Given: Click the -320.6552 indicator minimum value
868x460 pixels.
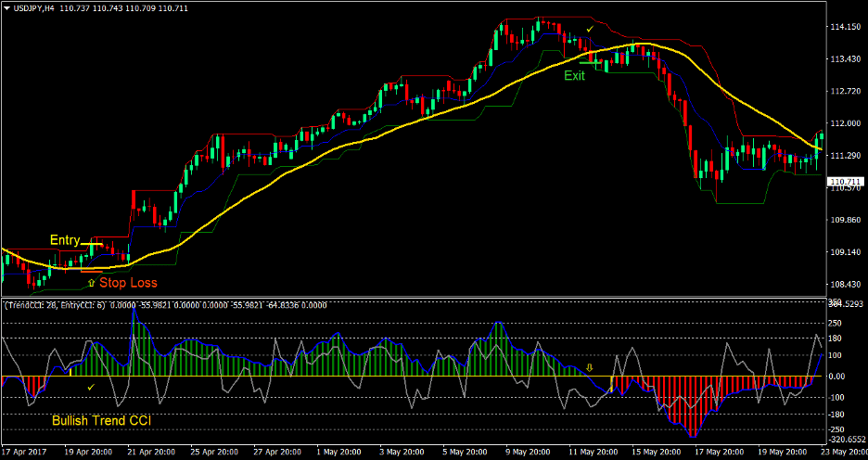Looking at the screenshot, I should [845, 439].
